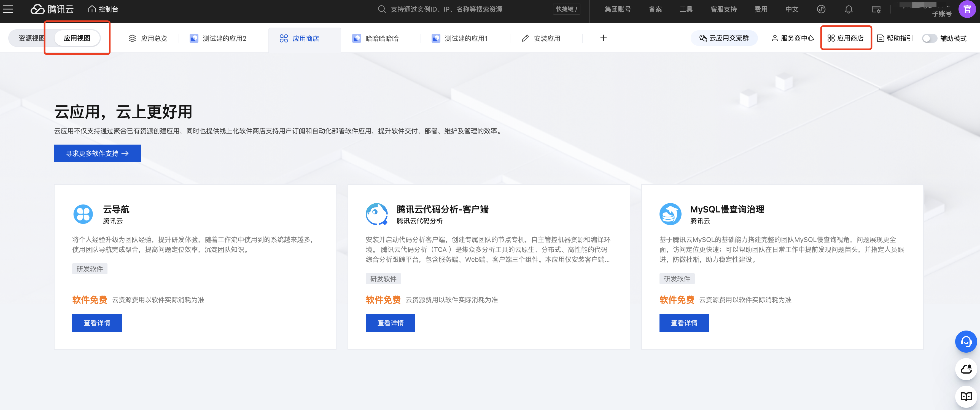The width and height of the screenshot is (980, 410).
Task: Click the 应用总览 stacked layers icon
Action: pos(132,38)
